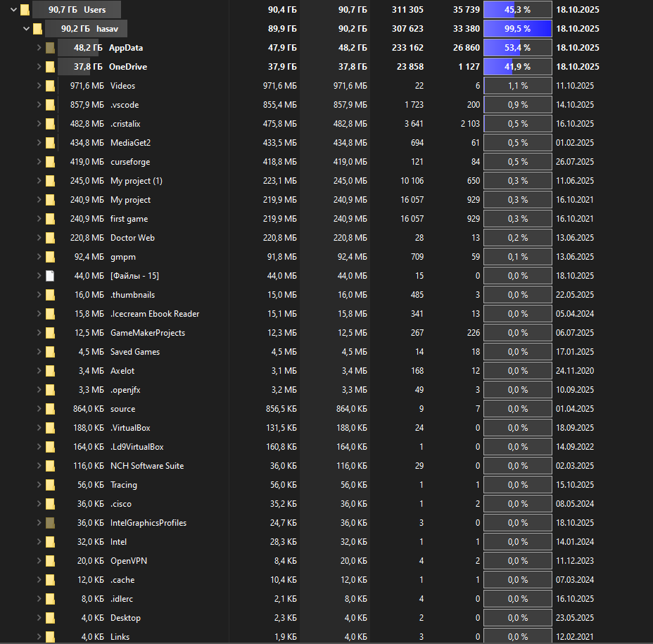The image size is (653, 644).
Task: Click the date 24.11.2020 for Axelot
Action: 575,371
